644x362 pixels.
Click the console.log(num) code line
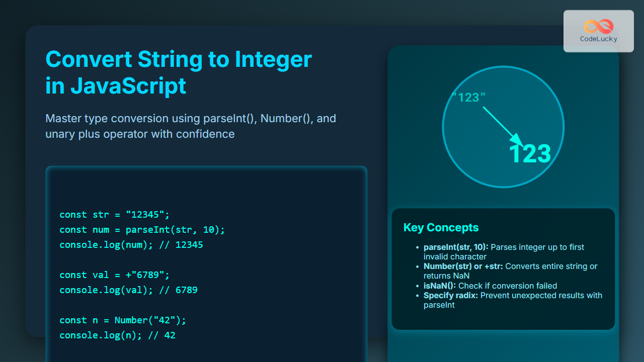[x=131, y=245]
